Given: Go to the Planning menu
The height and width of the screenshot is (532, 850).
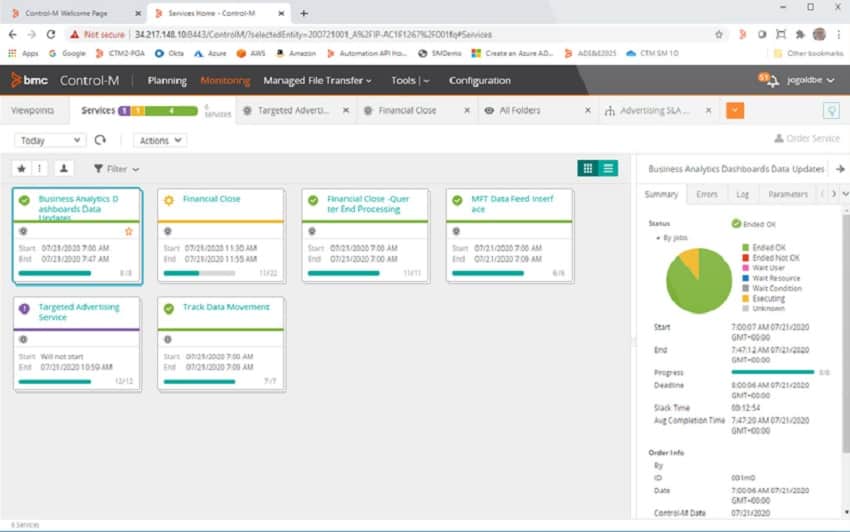Looking at the screenshot, I should pyautogui.click(x=167, y=80).
